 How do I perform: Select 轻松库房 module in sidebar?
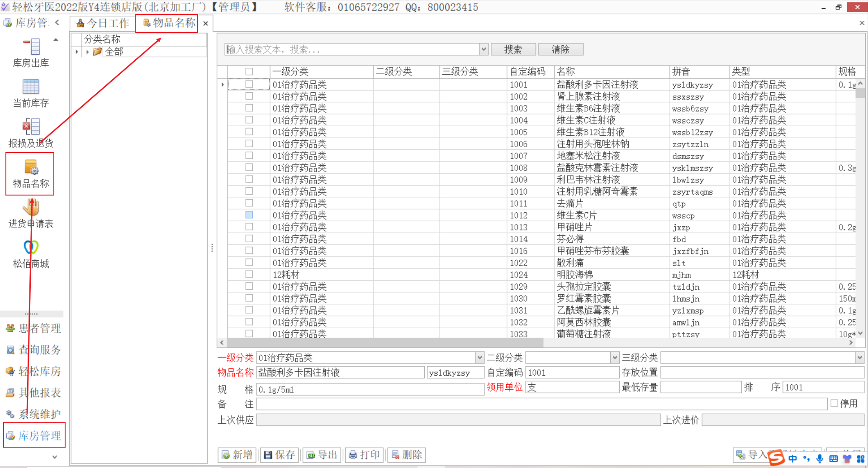tap(33, 371)
